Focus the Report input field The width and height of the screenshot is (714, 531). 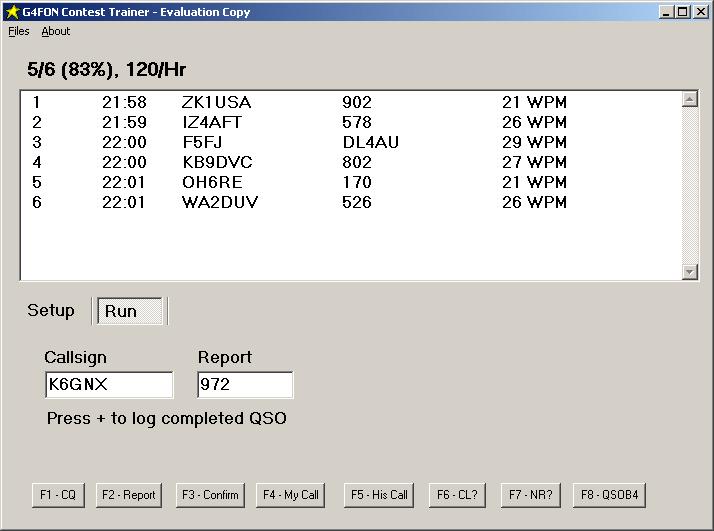coord(245,385)
